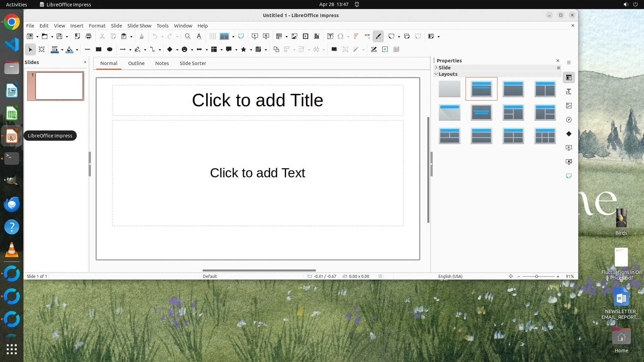Select slide 1 thumbnail in Slides panel

coord(59,86)
